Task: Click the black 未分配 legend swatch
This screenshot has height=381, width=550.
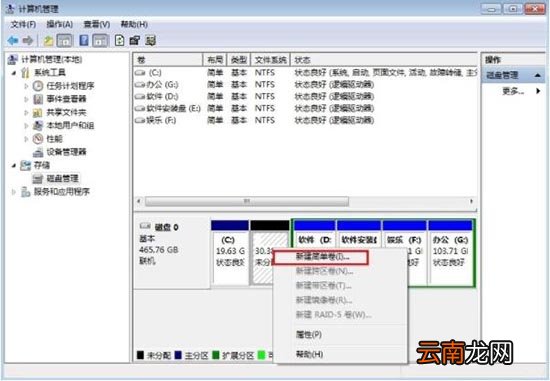Action: [140, 355]
